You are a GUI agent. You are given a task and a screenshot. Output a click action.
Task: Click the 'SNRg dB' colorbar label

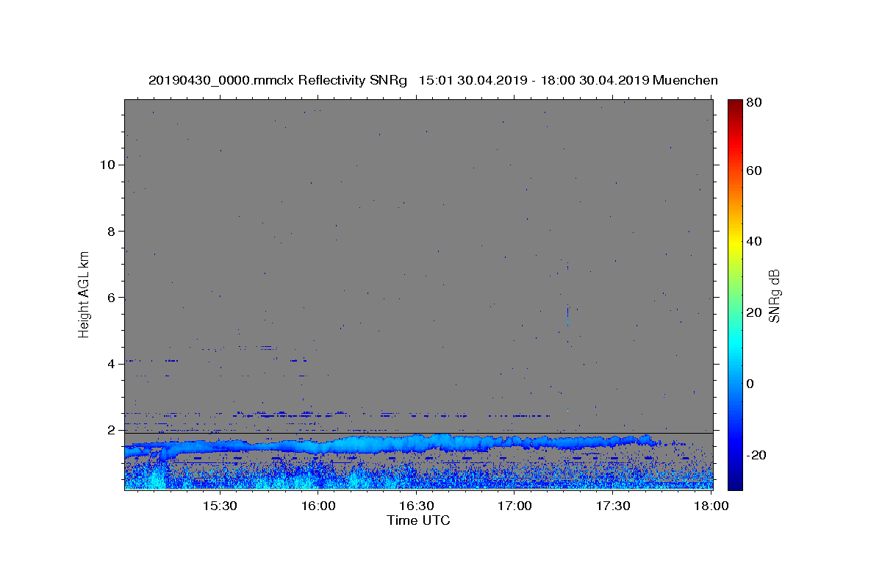pyautogui.click(x=774, y=295)
